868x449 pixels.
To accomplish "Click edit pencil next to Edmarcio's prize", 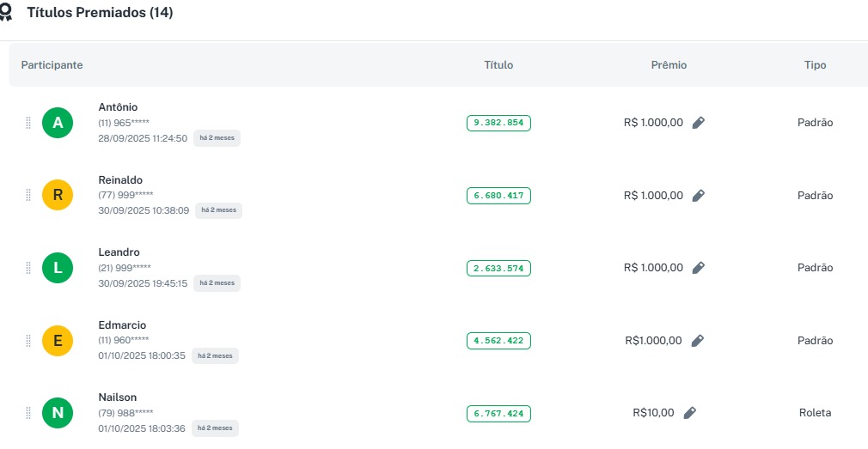I will click(x=698, y=341).
